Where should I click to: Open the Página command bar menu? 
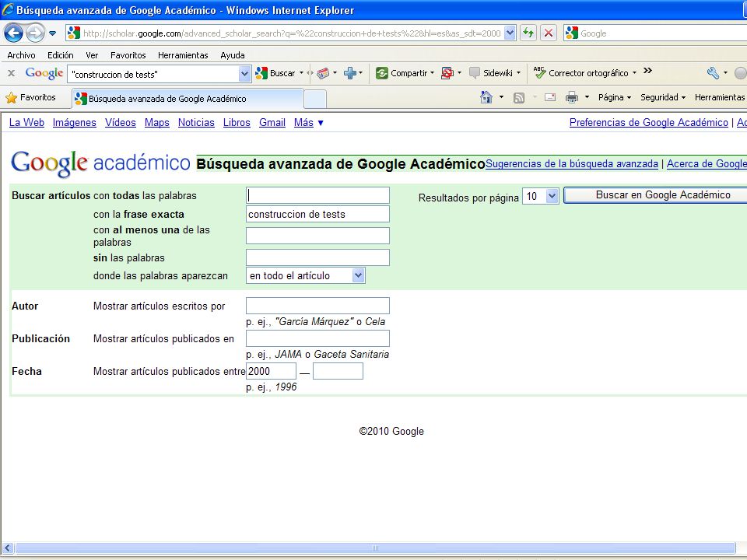(615, 97)
